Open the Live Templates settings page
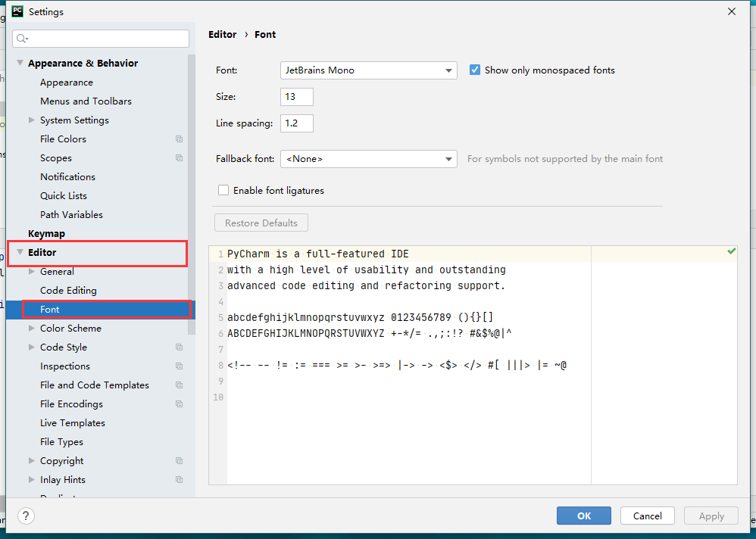The height and width of the screenshot is (539, 756). (73, 423)
